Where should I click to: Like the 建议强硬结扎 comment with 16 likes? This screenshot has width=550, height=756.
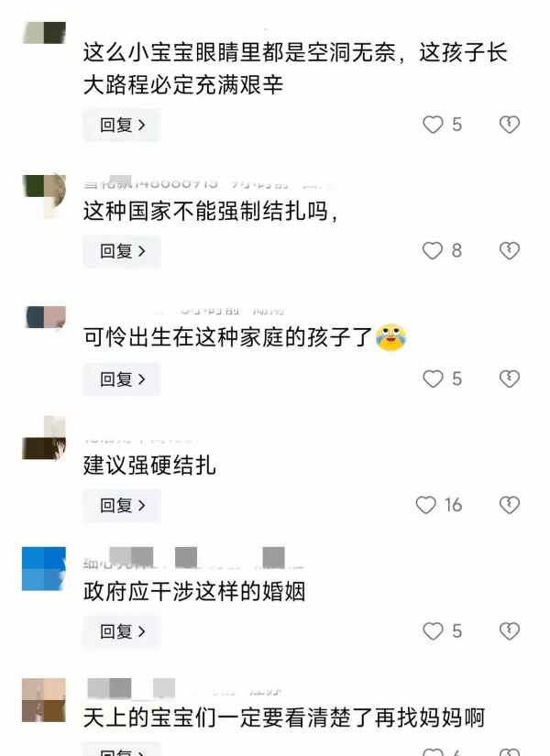(x=426, y=505)
